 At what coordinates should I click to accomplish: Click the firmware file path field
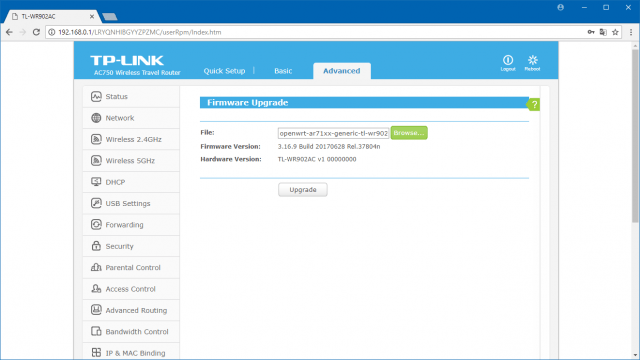[x=333, y=133]
